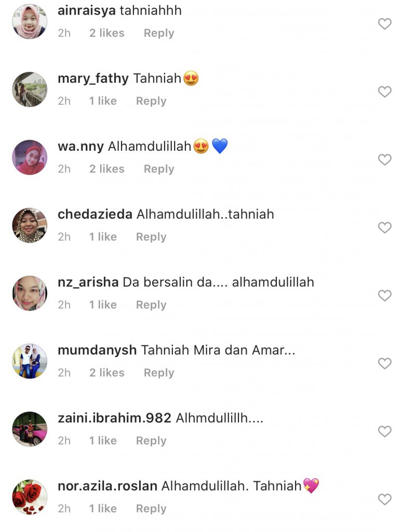
Task: View the 2 likes on wa.nny's comment
Action: coord(107,169)
